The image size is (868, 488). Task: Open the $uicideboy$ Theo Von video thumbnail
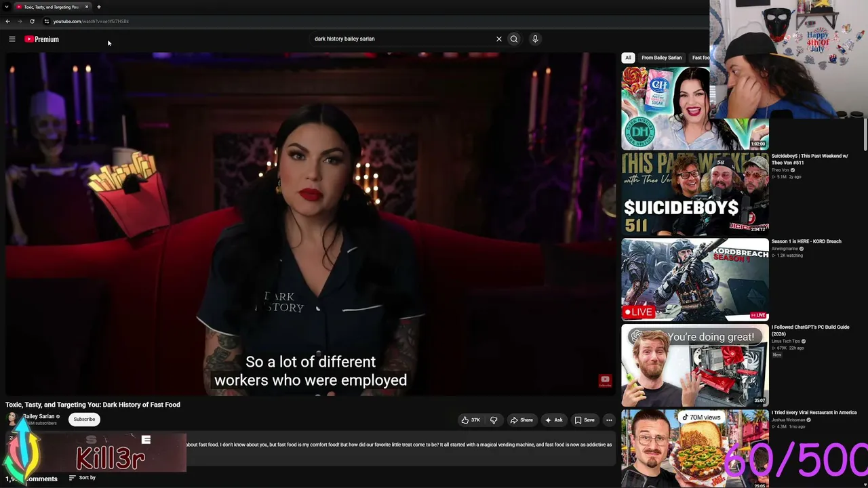[695, 194]
